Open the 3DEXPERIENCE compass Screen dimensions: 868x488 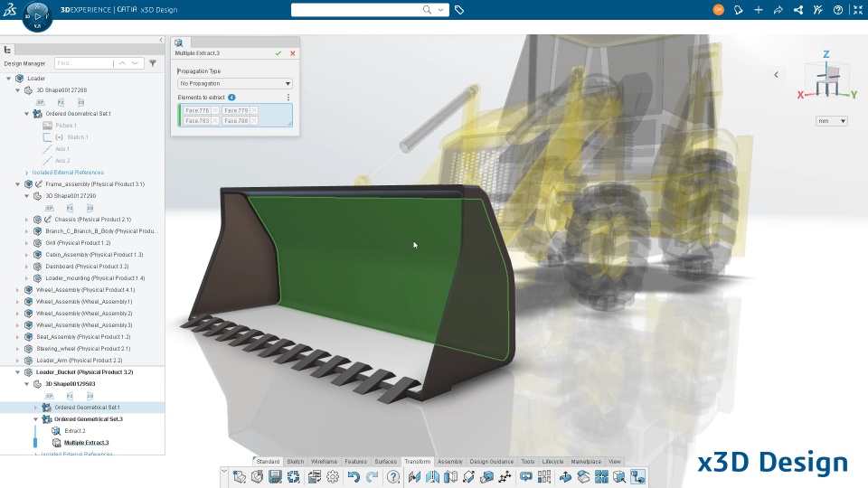pos(37,16)
